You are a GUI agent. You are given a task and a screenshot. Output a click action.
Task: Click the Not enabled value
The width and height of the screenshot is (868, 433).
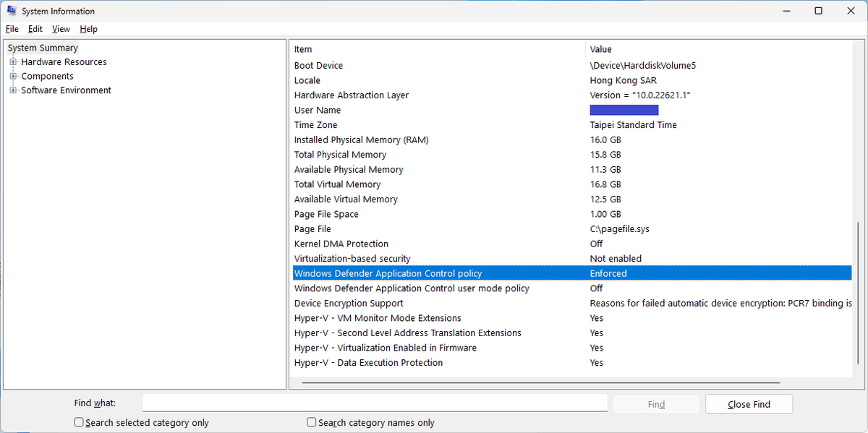pos(616,258)
